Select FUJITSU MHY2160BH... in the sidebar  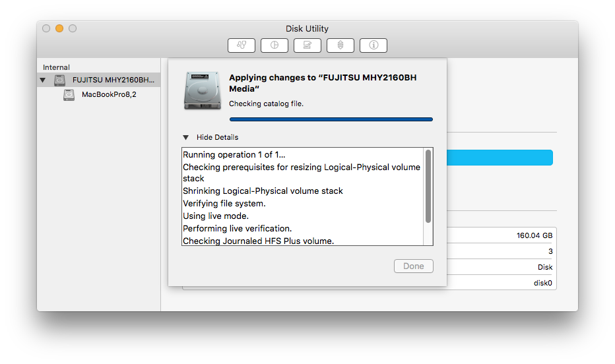click(99, 80)
